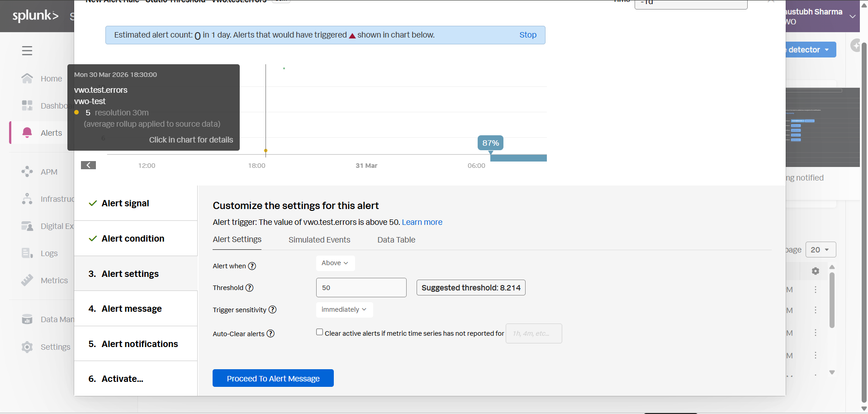This screenshot has height=414, width=868.
Task: Click the Splunk logo
Action: tap(35, 16)
